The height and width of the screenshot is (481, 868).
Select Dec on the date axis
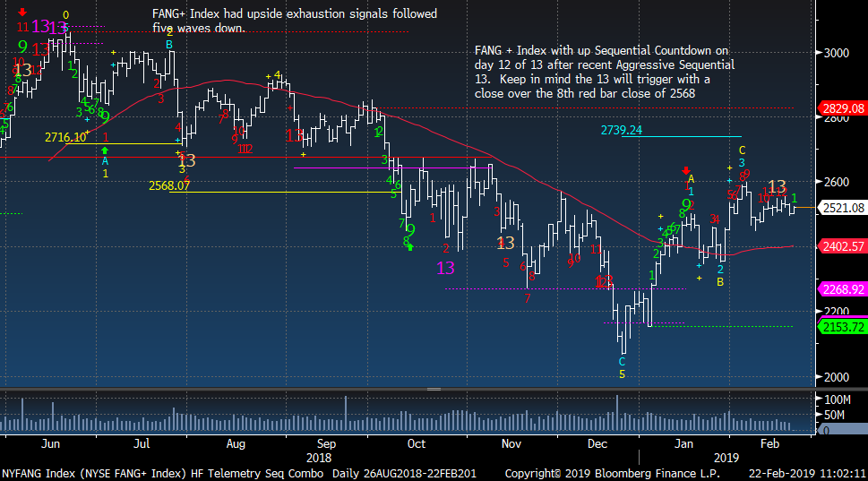[x=597, y=444]
